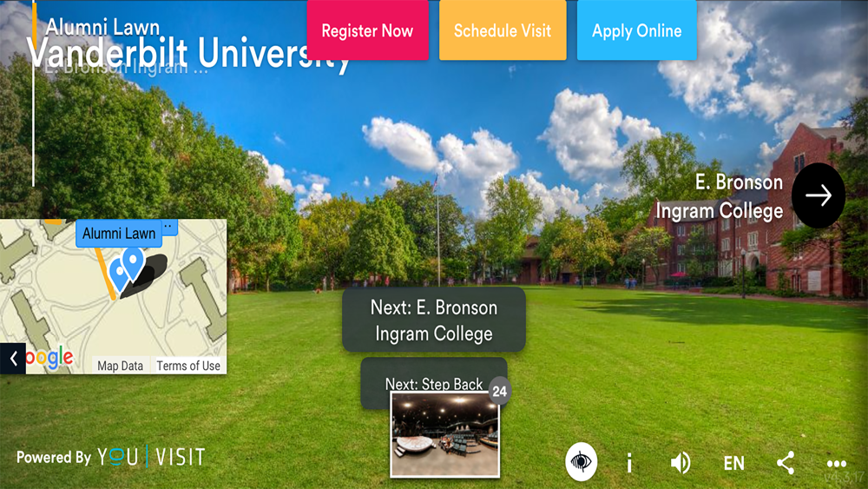868x489 pixels.
Task: Click the Apply Online button
Action: (636, 30)
